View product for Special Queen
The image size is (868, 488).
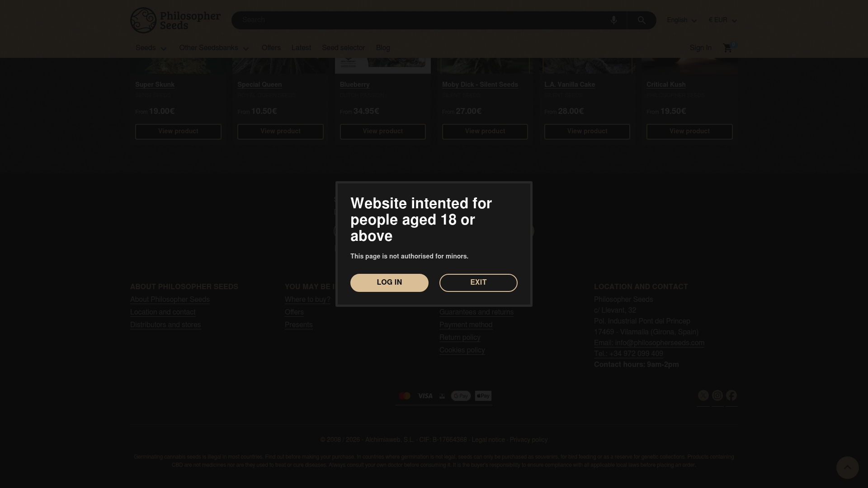point(280,131)
